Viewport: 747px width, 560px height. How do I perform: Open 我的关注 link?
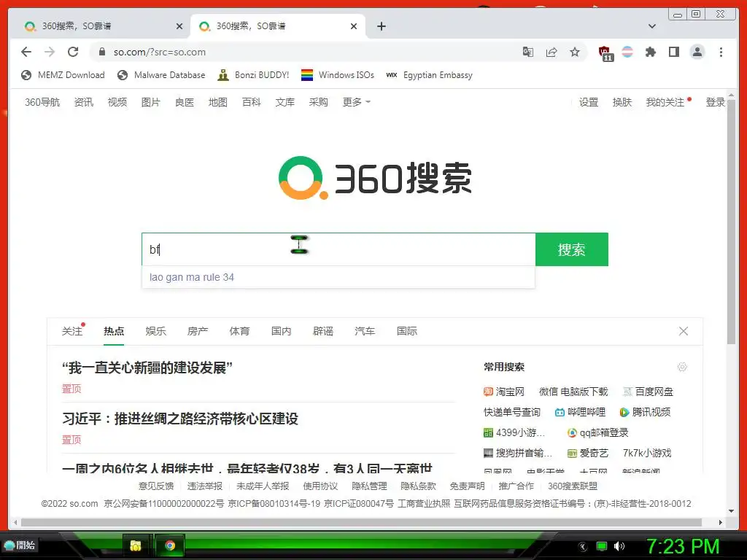coord(665,102)
